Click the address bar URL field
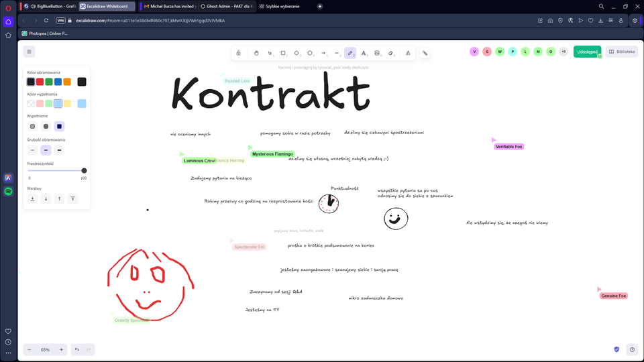 (x=304, y=21)
